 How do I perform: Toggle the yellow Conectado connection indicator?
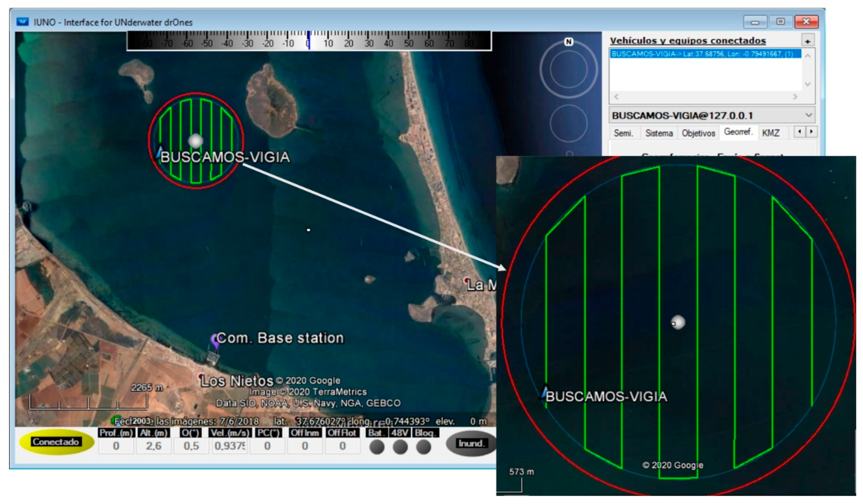coord(56,442)
